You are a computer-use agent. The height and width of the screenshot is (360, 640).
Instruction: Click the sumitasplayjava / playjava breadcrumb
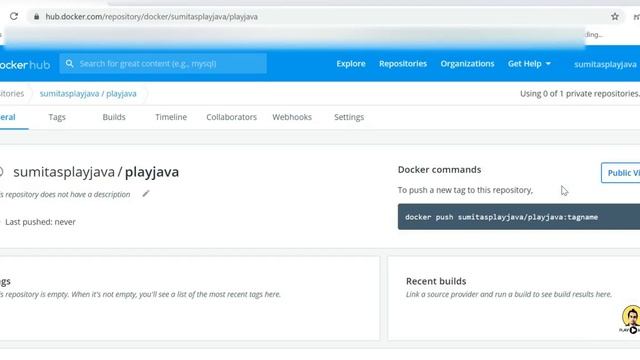tap(88, 93)
